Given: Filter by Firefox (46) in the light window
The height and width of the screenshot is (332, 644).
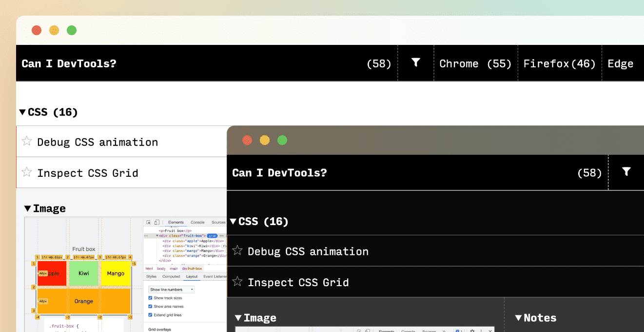Looking at the screenshot, I should click(x=560, y=63).
